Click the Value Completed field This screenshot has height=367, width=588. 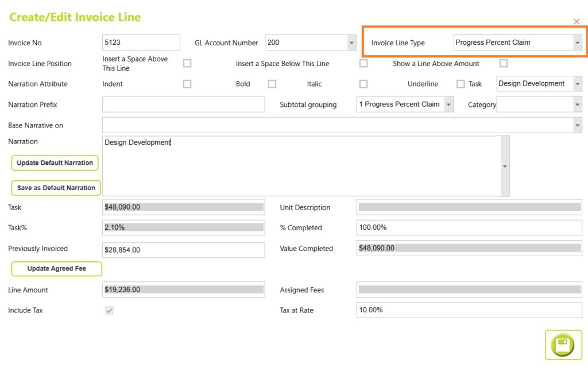(469, 248)
